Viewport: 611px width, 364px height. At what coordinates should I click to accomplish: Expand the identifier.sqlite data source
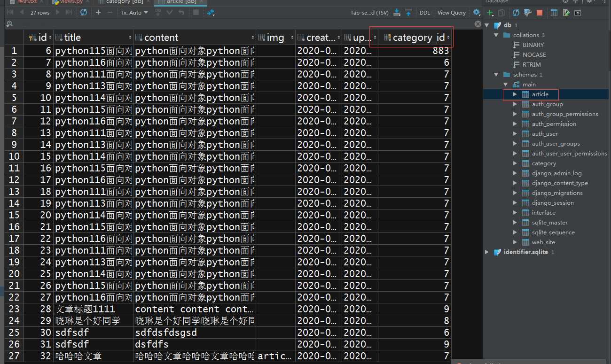[486, 252]
